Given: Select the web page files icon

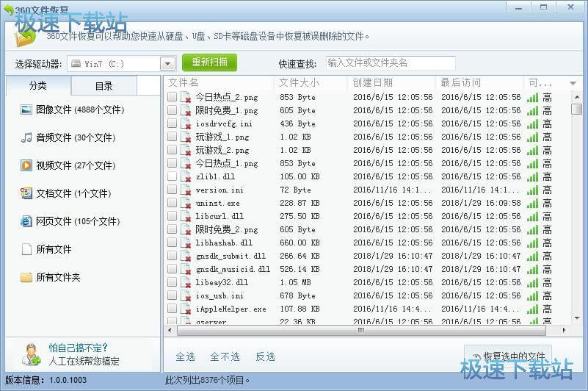Looking at the screenshot, I should (26, 221).
